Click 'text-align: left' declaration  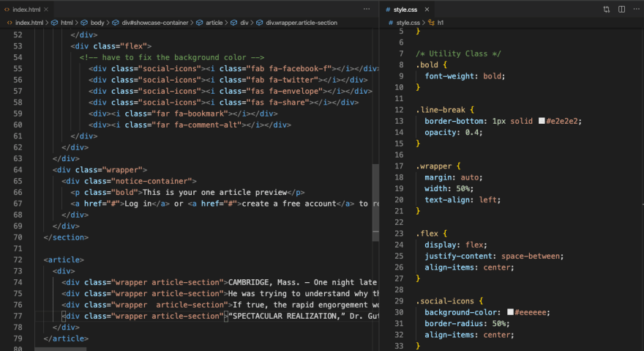pyautogui.click(x=463, y=200)
